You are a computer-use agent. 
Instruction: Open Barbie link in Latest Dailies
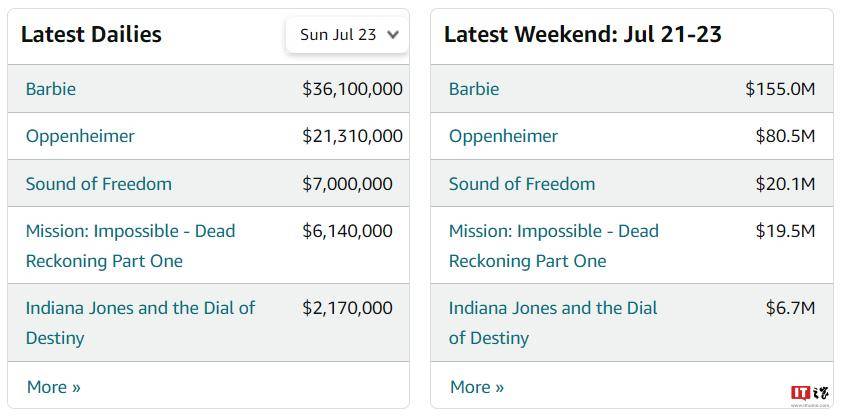click(50, 89)
